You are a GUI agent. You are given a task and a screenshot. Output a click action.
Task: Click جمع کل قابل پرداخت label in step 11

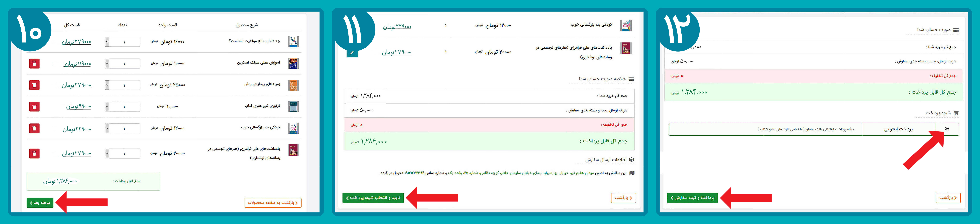tap(604, 141)
